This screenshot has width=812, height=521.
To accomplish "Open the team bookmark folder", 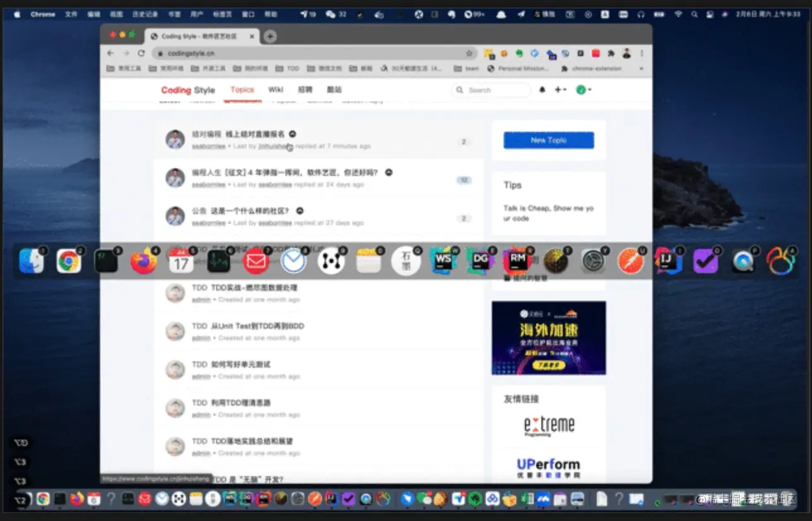I will (x=467, y=68).
